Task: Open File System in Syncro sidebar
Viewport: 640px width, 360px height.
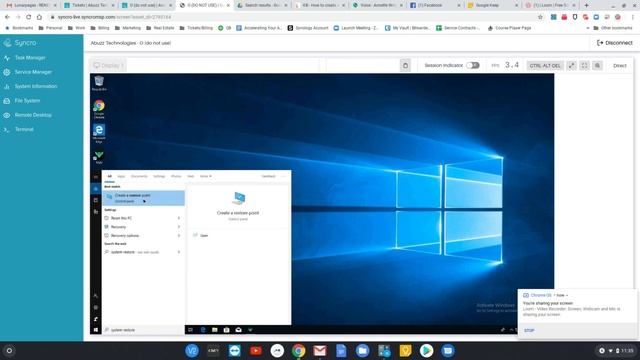Action: pyautogui.click(x=27, y=101)
